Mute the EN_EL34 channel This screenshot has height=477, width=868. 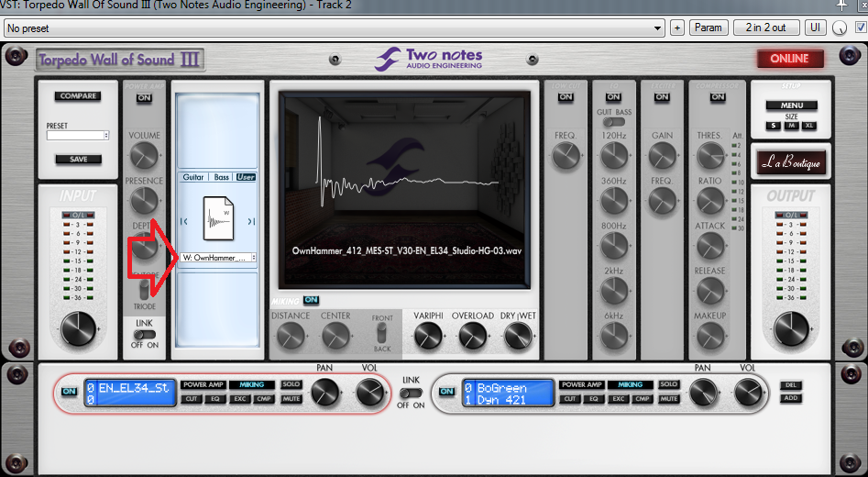[291, 399]
